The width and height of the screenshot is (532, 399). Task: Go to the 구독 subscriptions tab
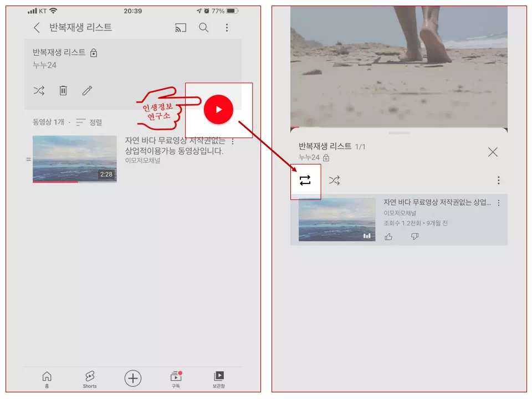pos(176,378)
